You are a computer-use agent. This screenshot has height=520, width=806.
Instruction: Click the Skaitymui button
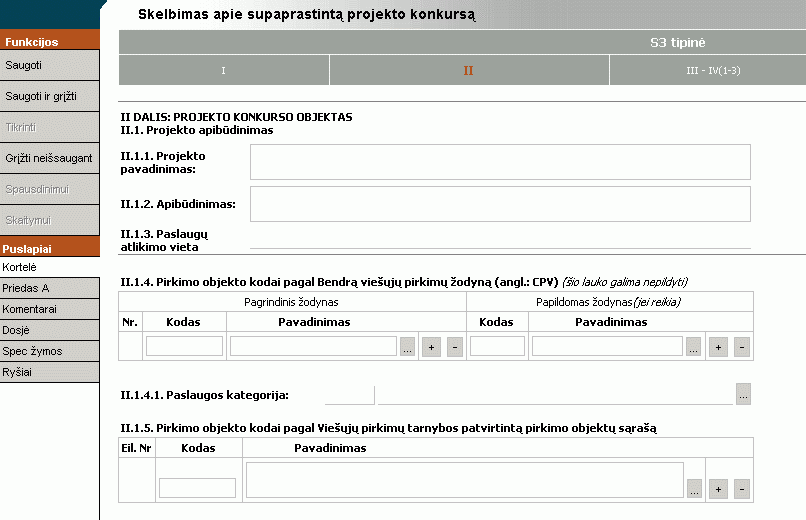click(x=49, y=220)
